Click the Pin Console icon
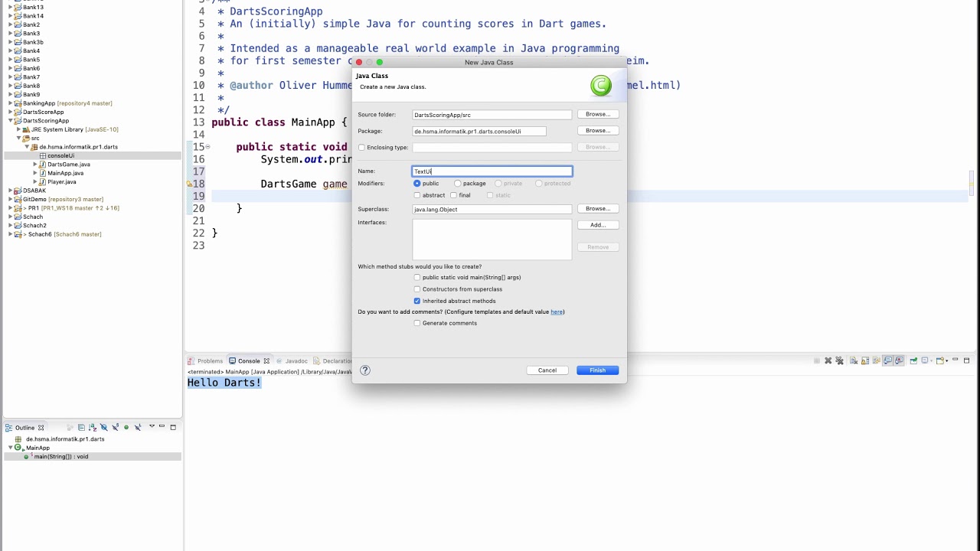 (913, 360)
